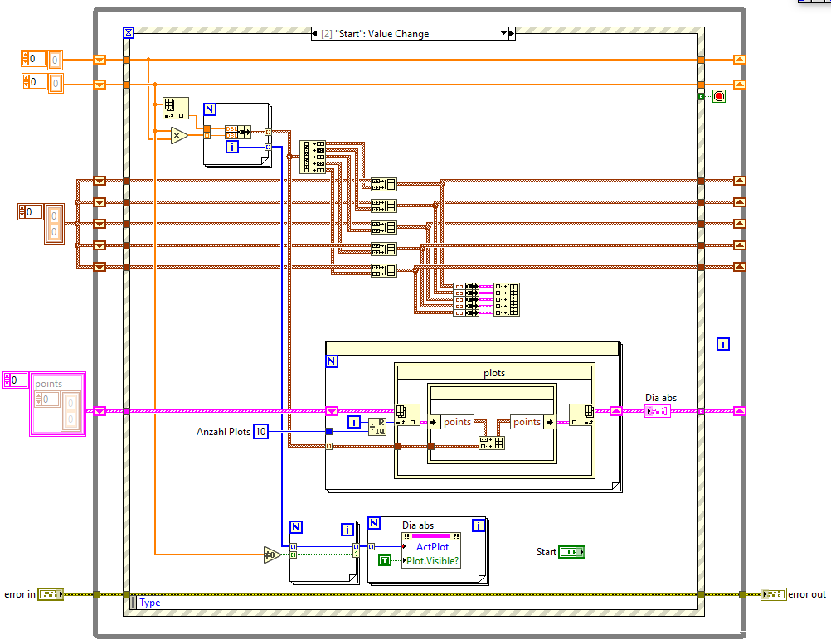Select the event timeout hourglass terminal
The image size is (831, 644).
coord(129,33)
